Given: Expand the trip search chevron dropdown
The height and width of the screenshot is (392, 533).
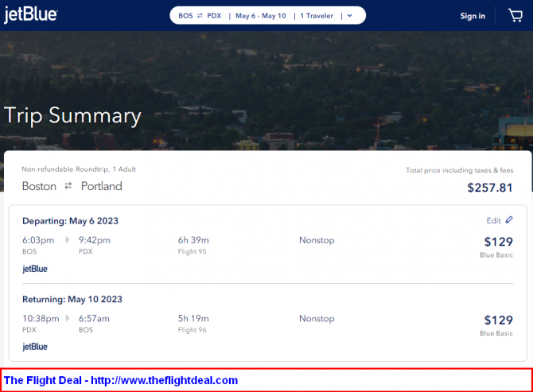Looking at the screenshot, I should click(x=350, y=16).
